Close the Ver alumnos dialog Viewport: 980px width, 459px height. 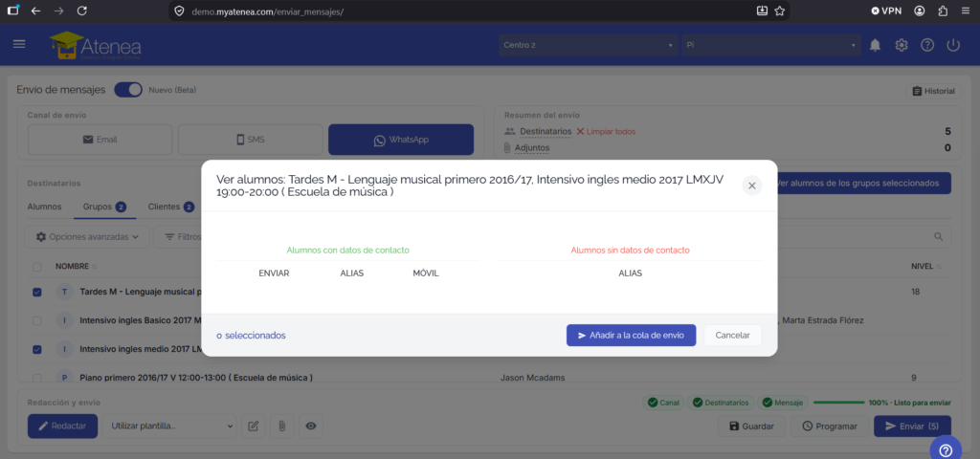tap(752, 186)
